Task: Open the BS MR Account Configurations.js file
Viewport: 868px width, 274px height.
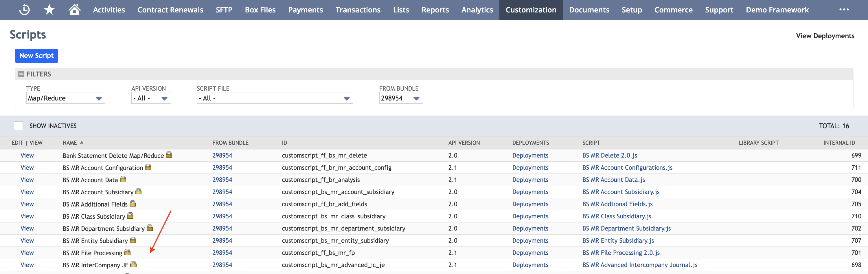Action: (x=627, y=167)
